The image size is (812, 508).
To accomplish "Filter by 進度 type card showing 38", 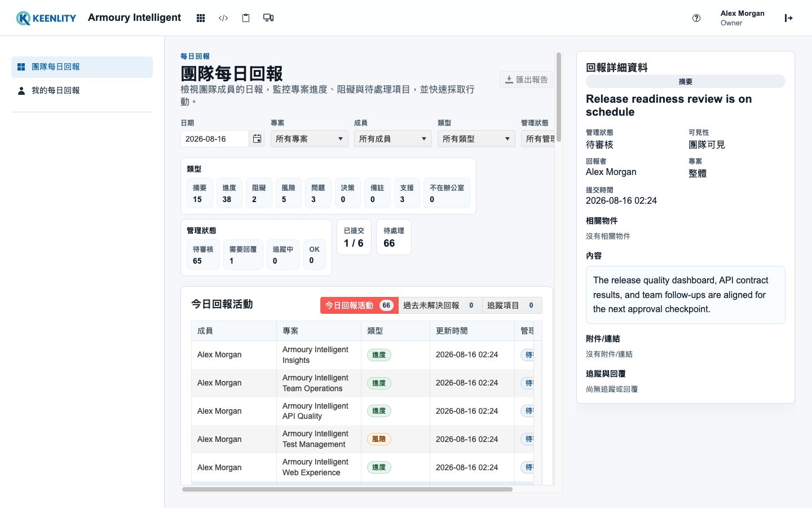I will [230, 193].
